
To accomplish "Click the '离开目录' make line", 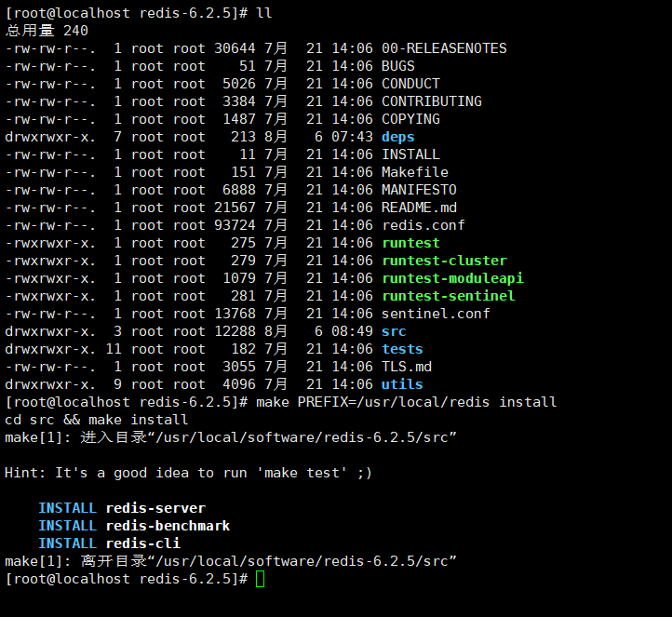I will [231, 561].
